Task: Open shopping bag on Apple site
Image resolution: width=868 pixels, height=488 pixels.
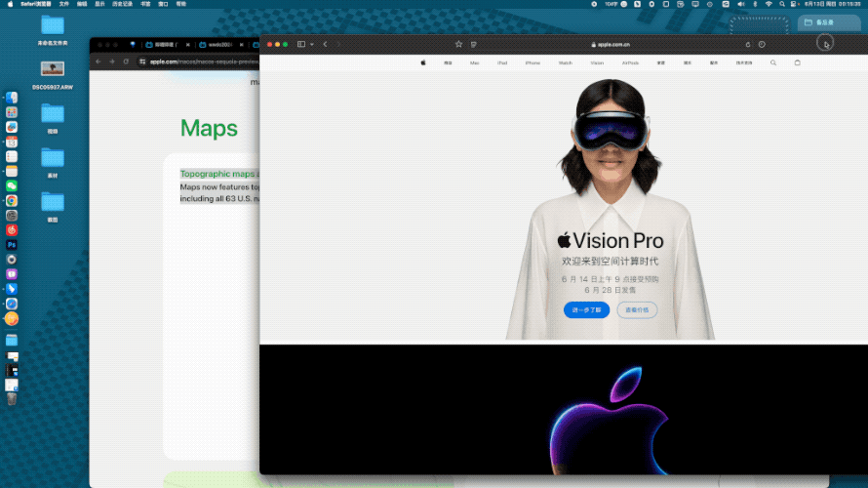Action: click(x=797, y=62)
